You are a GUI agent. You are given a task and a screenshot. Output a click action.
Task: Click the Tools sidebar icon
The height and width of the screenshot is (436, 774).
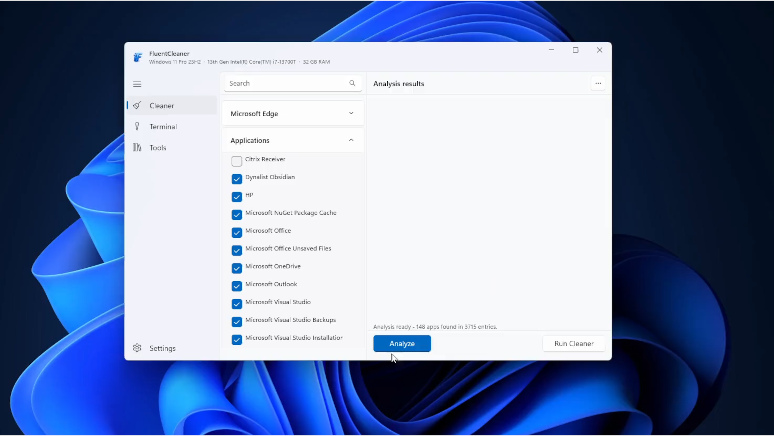(x=137, y=148)
